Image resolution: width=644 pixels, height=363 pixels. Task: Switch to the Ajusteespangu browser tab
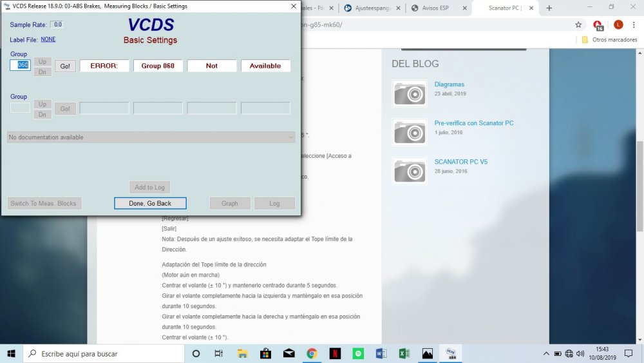(373, 8)
